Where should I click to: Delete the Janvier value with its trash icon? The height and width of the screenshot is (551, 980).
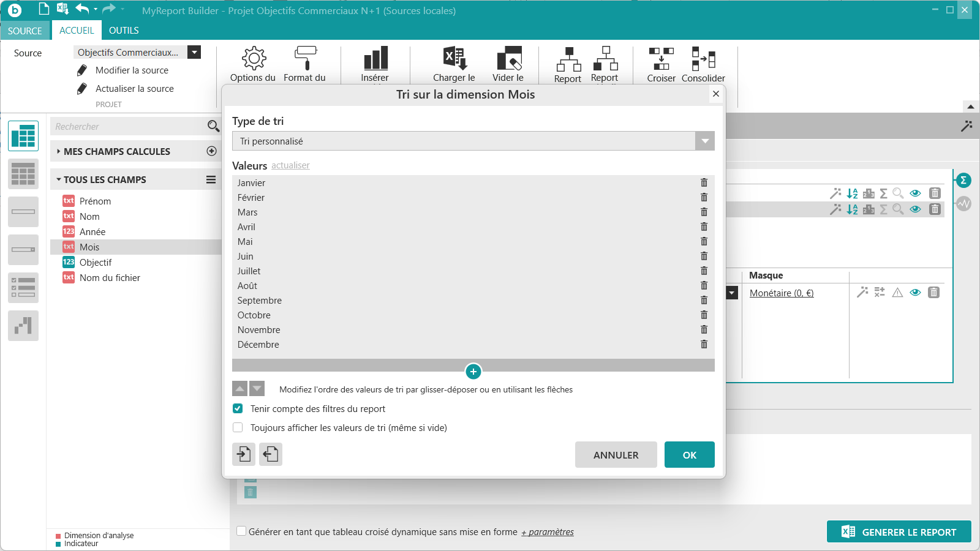(x=704, y=182)
